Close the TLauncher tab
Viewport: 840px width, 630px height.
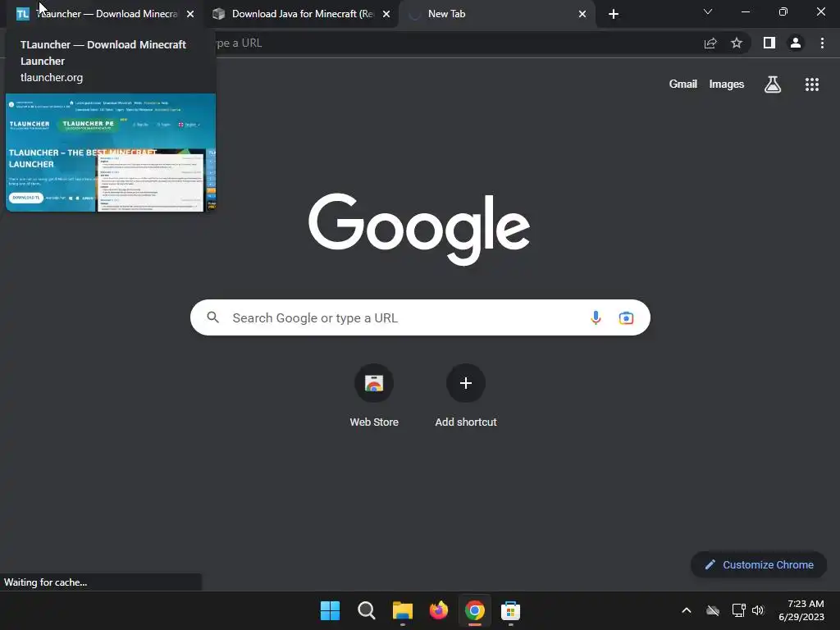click(x=190, y=15)
